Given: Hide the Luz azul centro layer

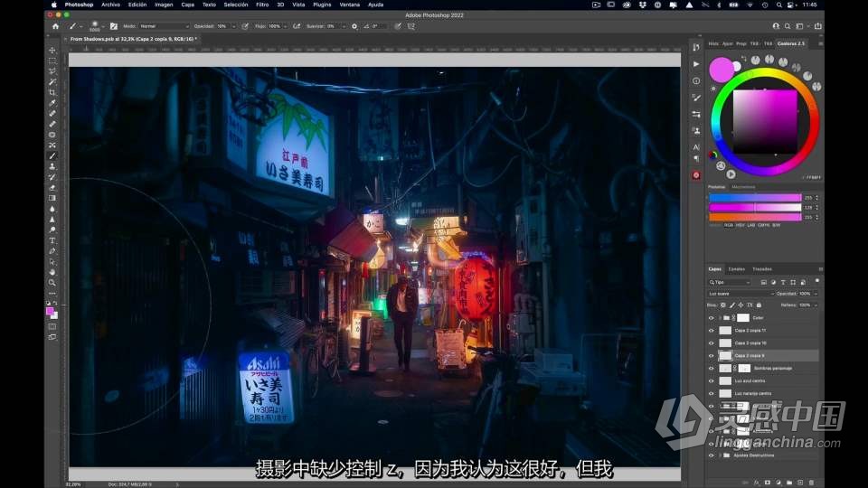Looking at the screenshot, I should (712, 381).
